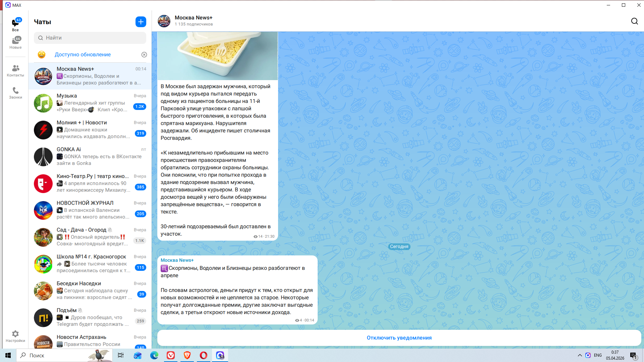Viewport: 644px width, 362px height.
Task: Open the Contacts section in the sidebar
Action: pos(15,71)
